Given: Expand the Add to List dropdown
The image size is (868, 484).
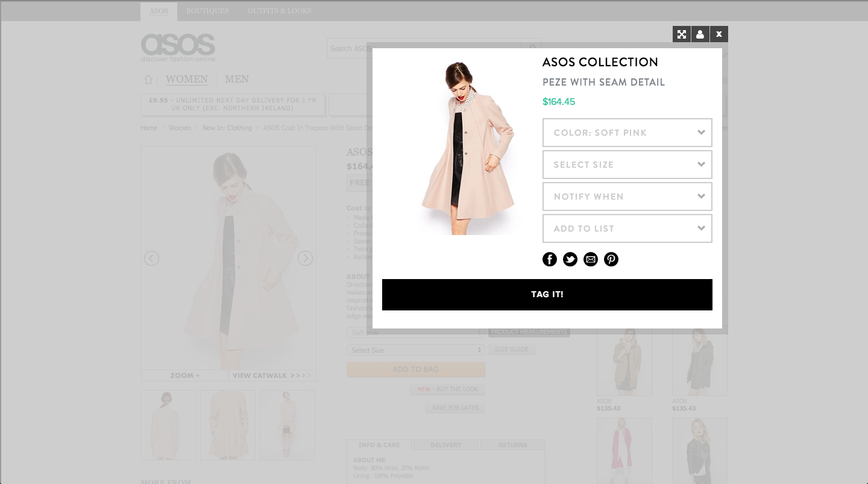Looking at the screenshot, I should point(627,228).
